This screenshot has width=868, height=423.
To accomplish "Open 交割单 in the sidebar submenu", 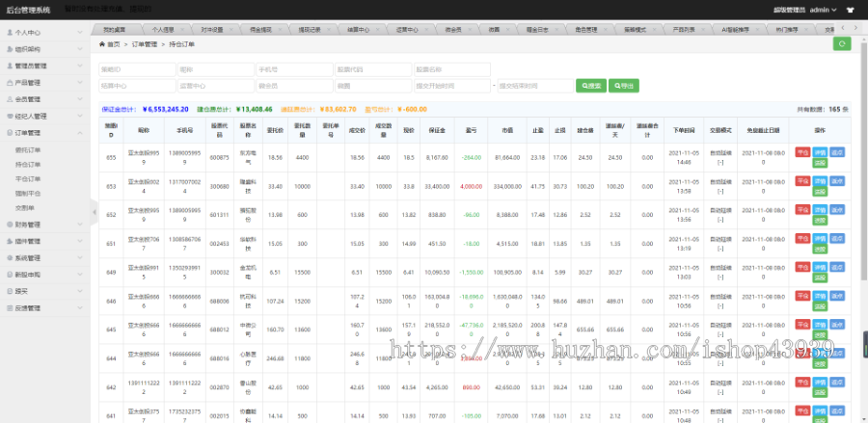I will [x=25, y=208].
